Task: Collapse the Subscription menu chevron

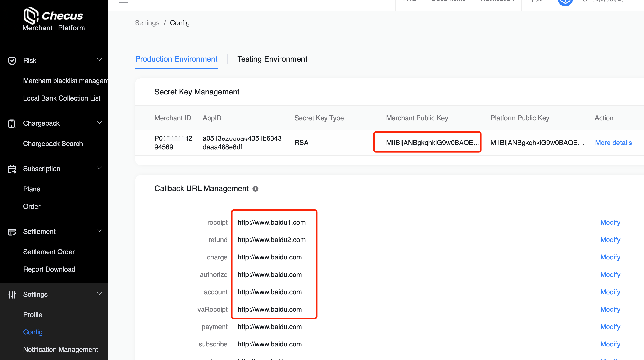Action: coord(99,168)
